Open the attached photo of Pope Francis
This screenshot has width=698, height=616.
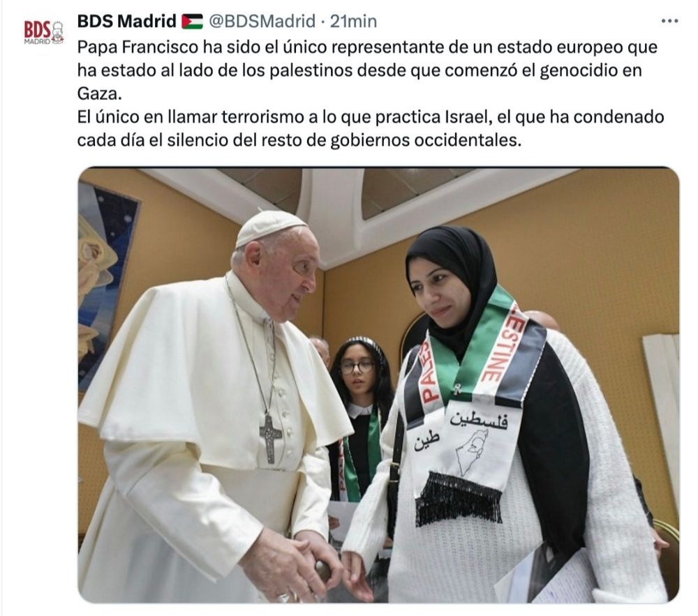tap(378, 384)
